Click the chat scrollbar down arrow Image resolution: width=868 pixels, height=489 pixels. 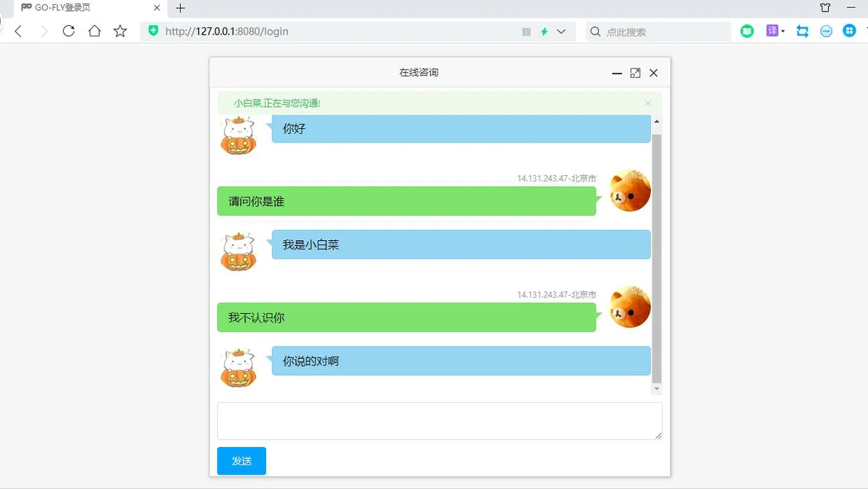(x=657, y=389)
